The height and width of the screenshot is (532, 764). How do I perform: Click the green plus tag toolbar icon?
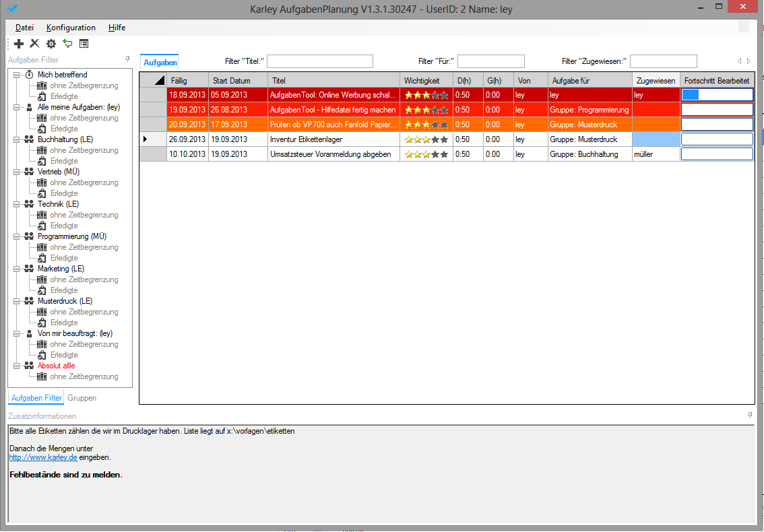click(x=68, y=44)
